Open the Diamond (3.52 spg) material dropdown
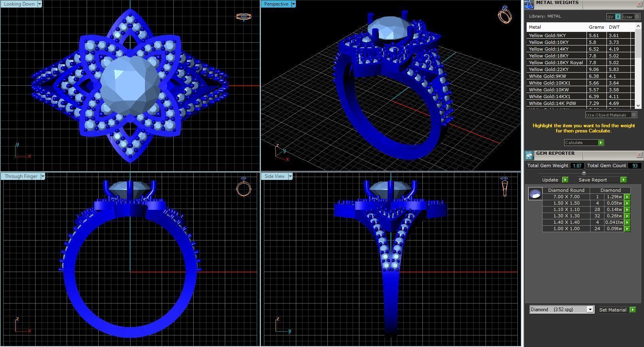The image size is (644, 347). pyautogui.click(x=590, y=310)
